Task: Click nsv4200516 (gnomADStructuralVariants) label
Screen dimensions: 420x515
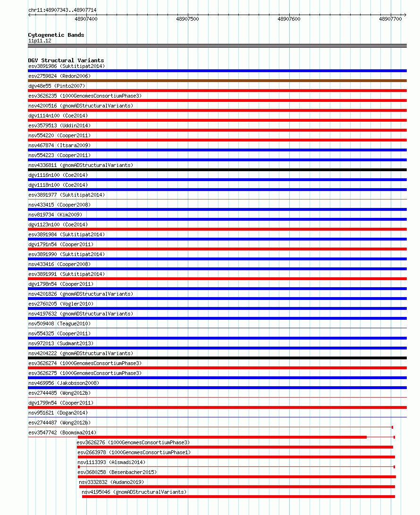Action: tap(81, 106)
